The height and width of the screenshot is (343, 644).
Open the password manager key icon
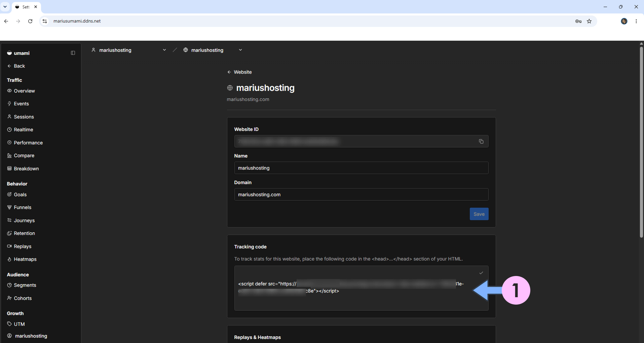[x=578, y=21]
